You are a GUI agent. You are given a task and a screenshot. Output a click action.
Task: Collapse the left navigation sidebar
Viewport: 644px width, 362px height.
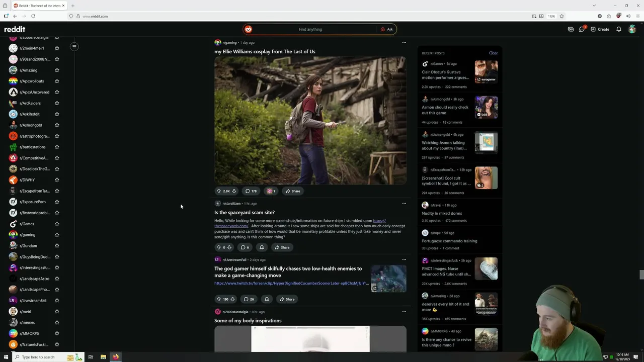pos(74,47)
